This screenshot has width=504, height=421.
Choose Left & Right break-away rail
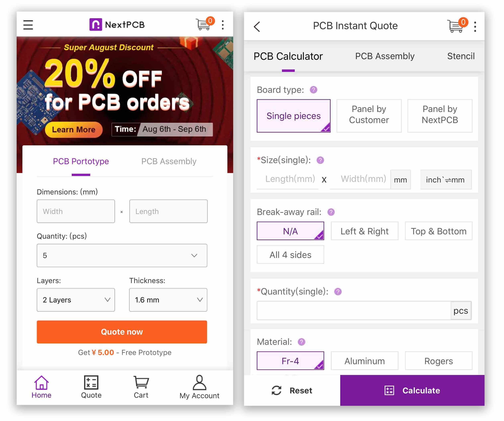point(364,231)
